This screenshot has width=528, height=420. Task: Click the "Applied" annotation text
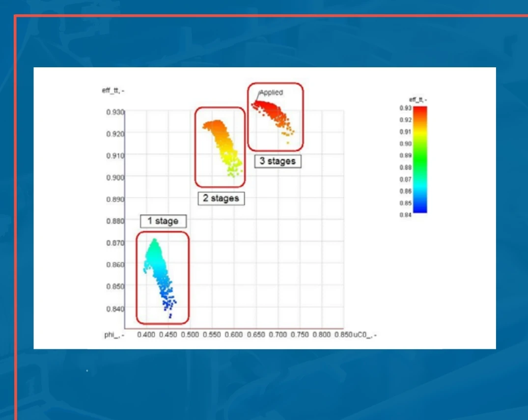pyautogui.click(x=271, y=92)
